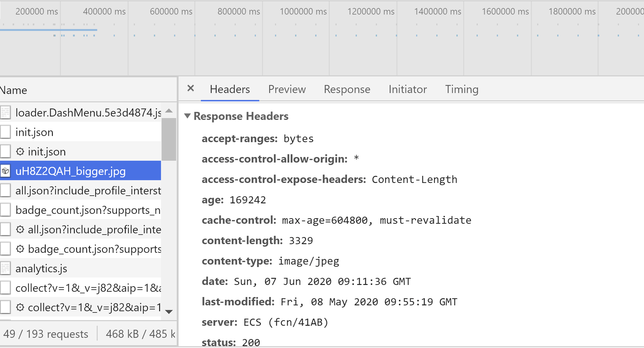Click the gear icon next to all.json request
644x348 pixels.
[x=20, y=229]
